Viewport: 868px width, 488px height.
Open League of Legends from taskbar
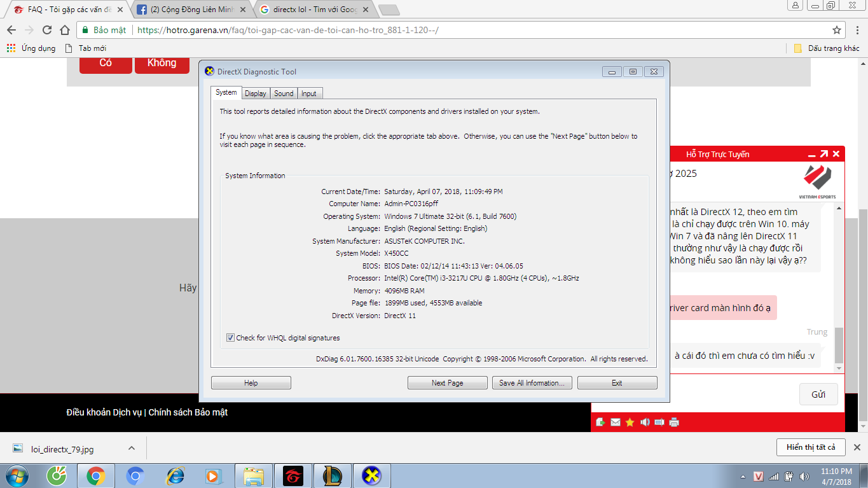coord(332,475)
